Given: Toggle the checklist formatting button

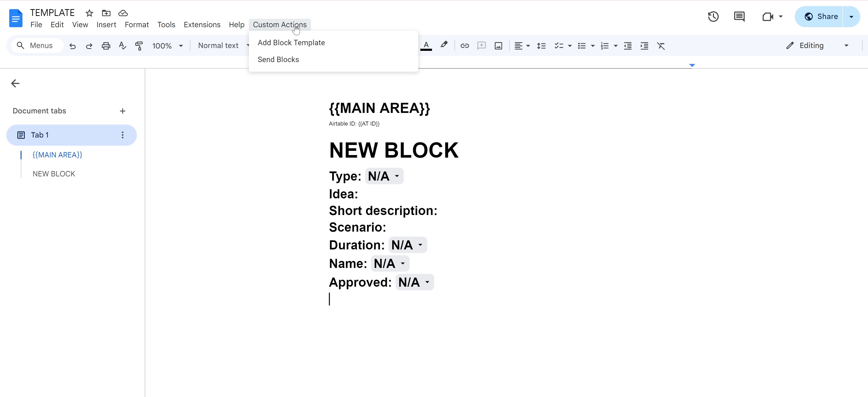Looking at the screenshot, I should 559,46.
